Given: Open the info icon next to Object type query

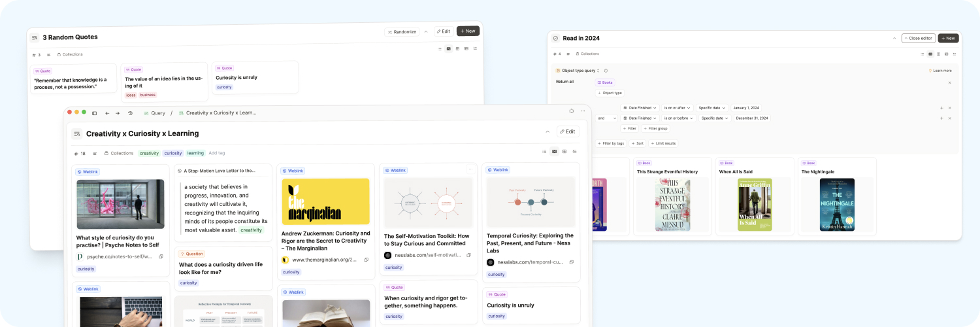Looking at the screenshot, I should [x=606, y=71].
